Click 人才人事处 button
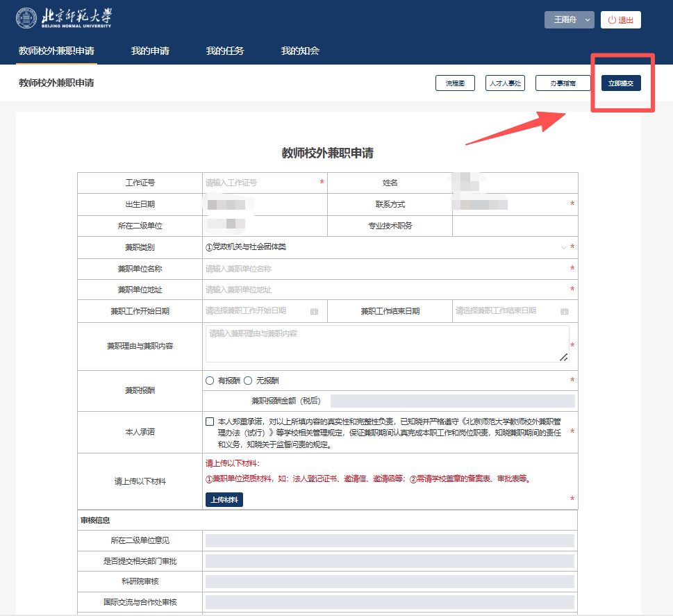The width and height of the screenshot is (673, 616). pos(505,83)
